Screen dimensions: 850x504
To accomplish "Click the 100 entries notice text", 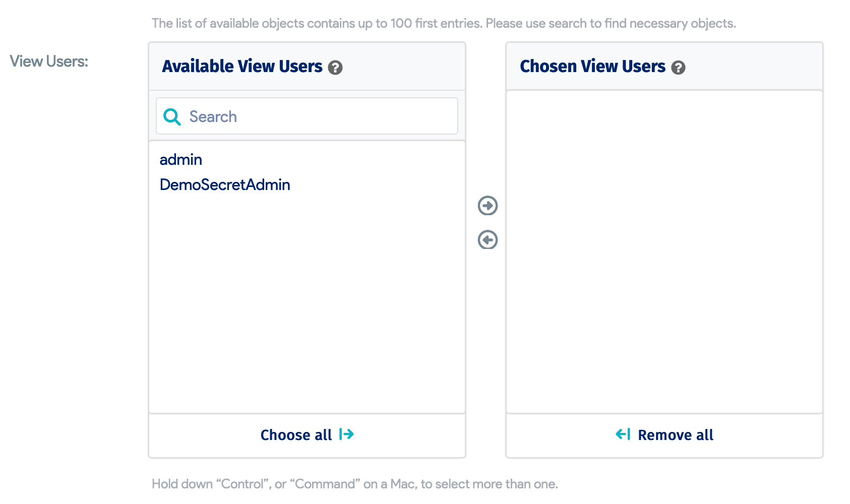I will [444, 23].
